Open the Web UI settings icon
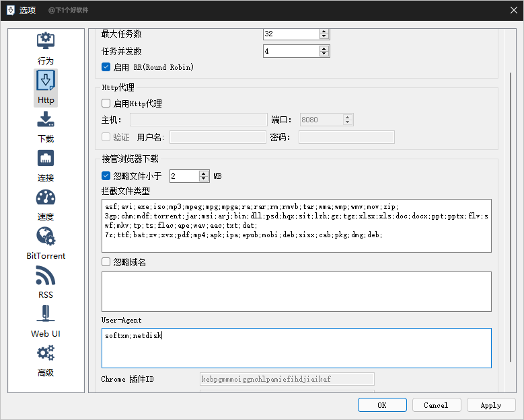 tap(46, 314)
